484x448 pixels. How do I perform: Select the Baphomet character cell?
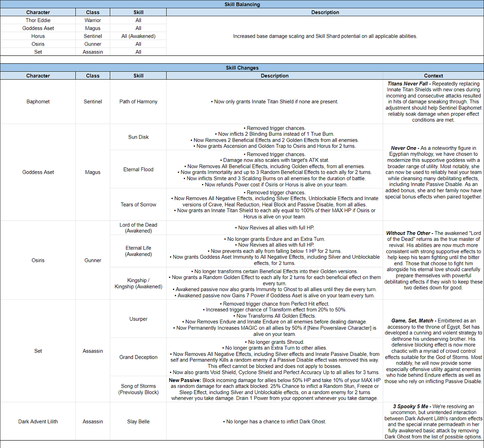pyautogui.click(x=38, y=101)
